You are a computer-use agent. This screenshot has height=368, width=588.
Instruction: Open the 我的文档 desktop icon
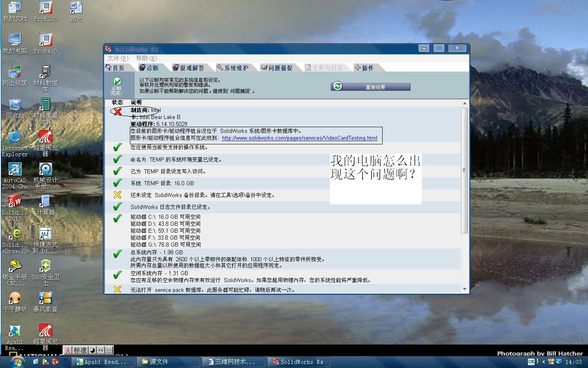(x=15, y=11)
